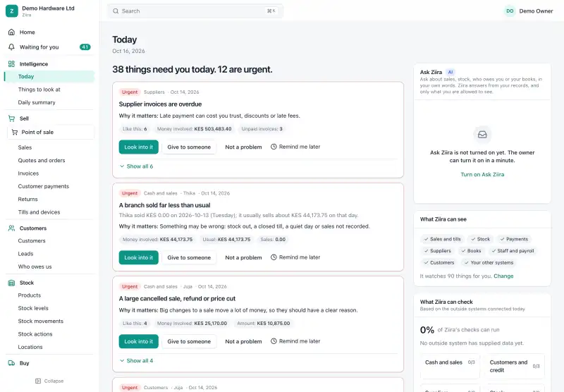
Task: Give branch sold less issue to someone
Action: click(x=189, y=257)
